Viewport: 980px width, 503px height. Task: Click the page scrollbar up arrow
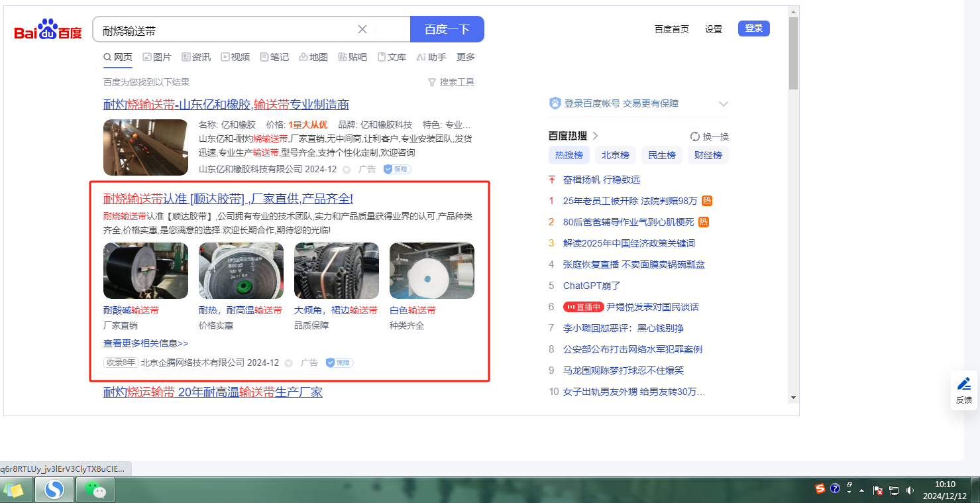point(793,11)
